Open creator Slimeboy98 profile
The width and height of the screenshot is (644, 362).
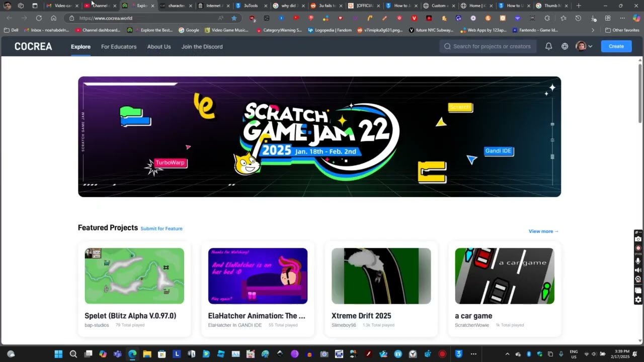pos(344,325)
